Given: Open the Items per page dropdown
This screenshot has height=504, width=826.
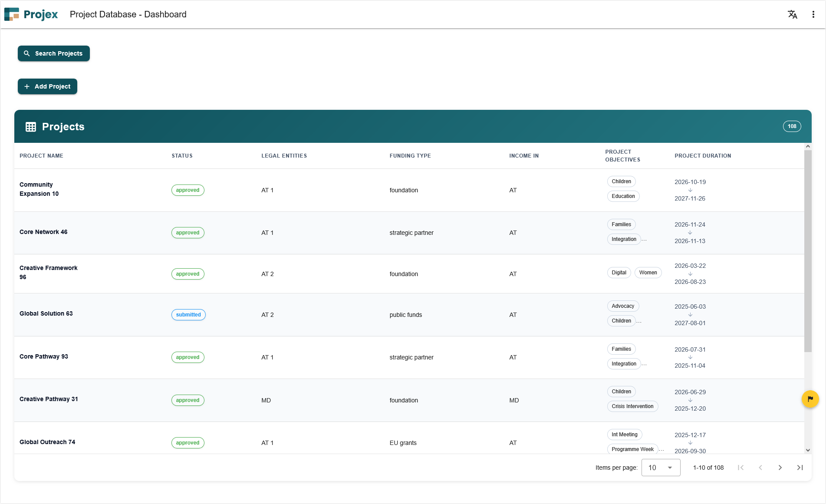Looking at the screenshot, I should [x=661, y=468].
